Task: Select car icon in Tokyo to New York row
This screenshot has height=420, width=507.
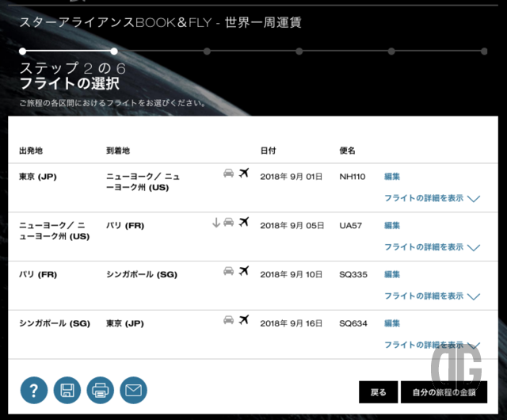Action: (x=229, y=173)
